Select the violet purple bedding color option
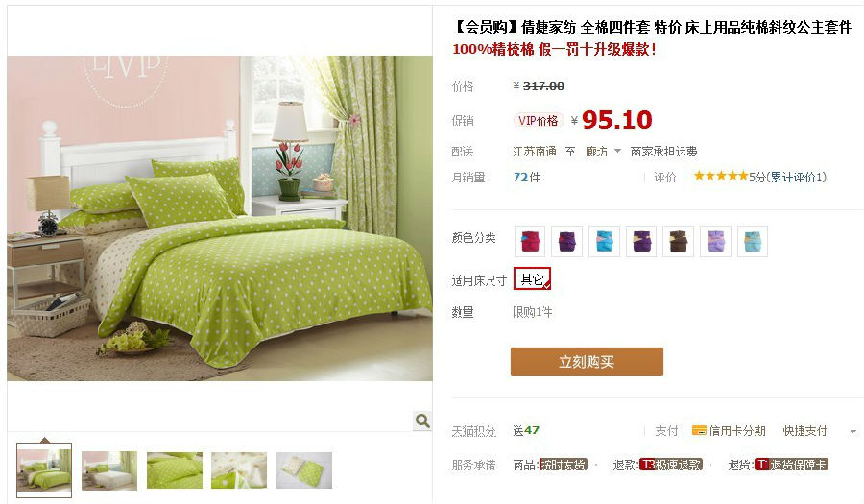 coord(641,241)
